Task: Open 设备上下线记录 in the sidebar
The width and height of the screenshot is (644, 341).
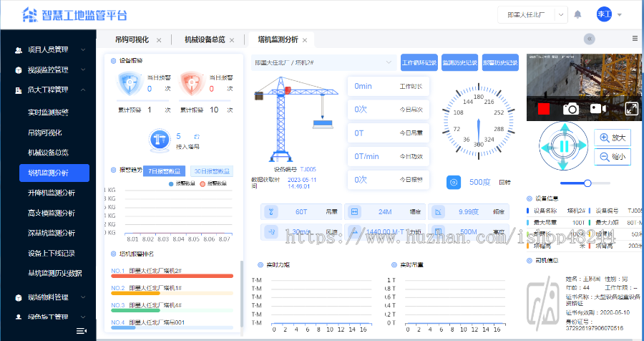Action: click(x=52, y=253)
